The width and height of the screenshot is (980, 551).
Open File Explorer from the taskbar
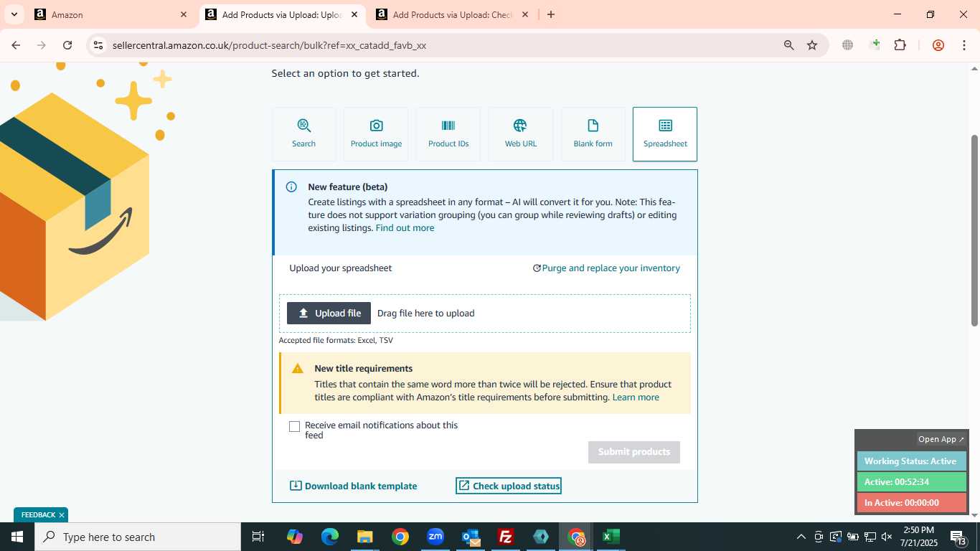coord(365,537)
